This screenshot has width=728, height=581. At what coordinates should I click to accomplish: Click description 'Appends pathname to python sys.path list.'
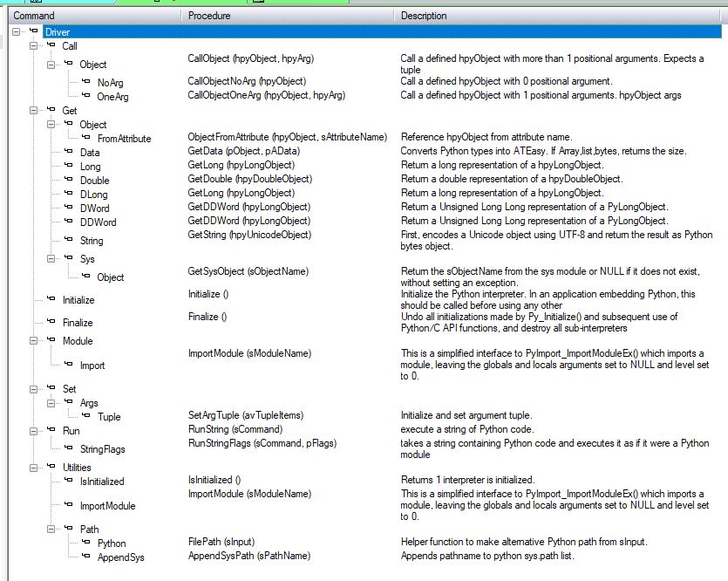pyautogui.click(x=487, y=555)
